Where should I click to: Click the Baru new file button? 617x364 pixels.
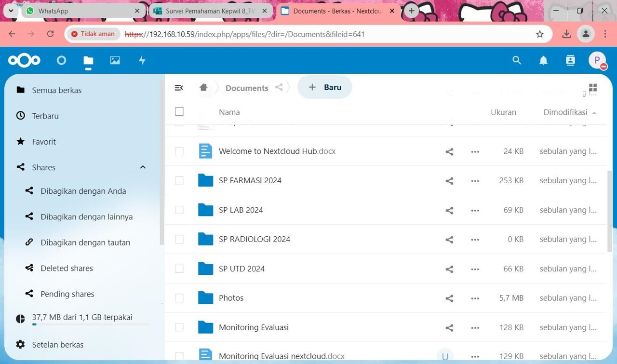point(325,87)
